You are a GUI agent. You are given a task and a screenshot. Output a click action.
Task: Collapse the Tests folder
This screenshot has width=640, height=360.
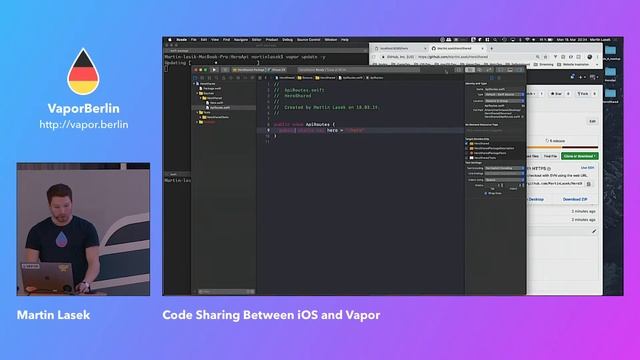tap(198, 112)
